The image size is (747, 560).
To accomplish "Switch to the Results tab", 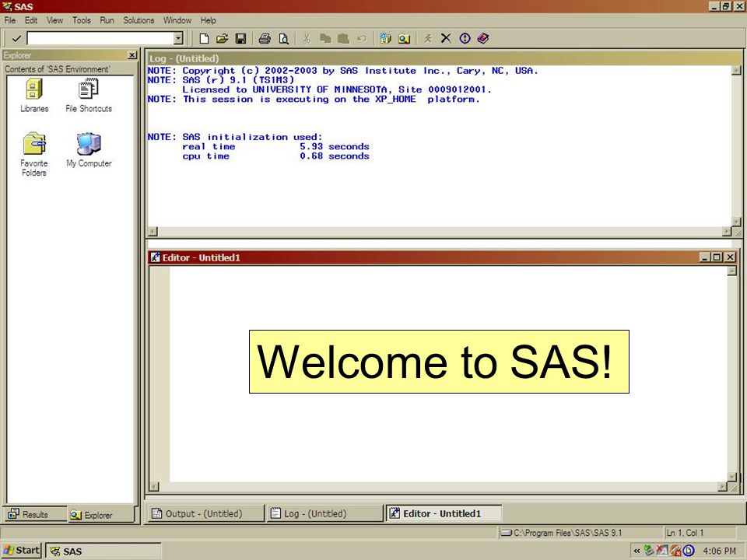I will (x=34, y=514).
